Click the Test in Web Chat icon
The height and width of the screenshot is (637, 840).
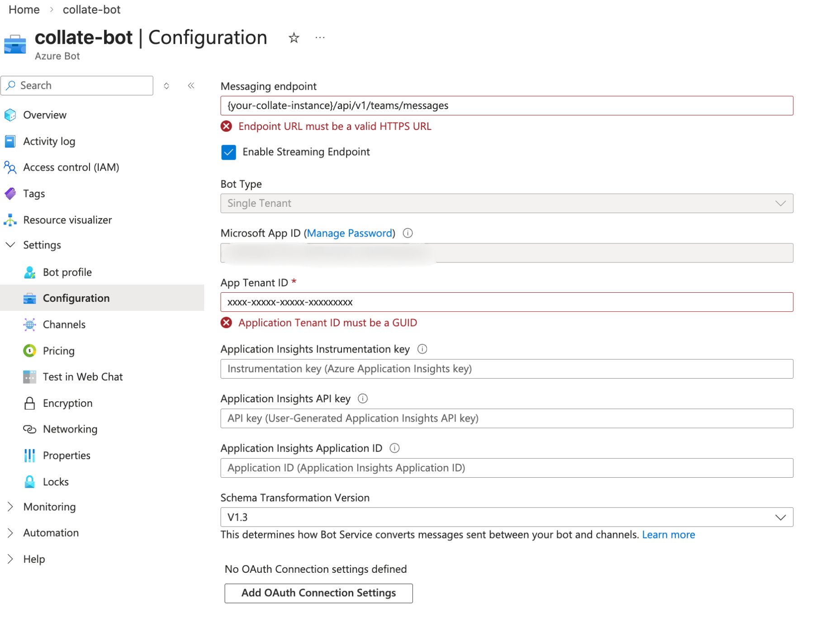(x=29, y=377)
